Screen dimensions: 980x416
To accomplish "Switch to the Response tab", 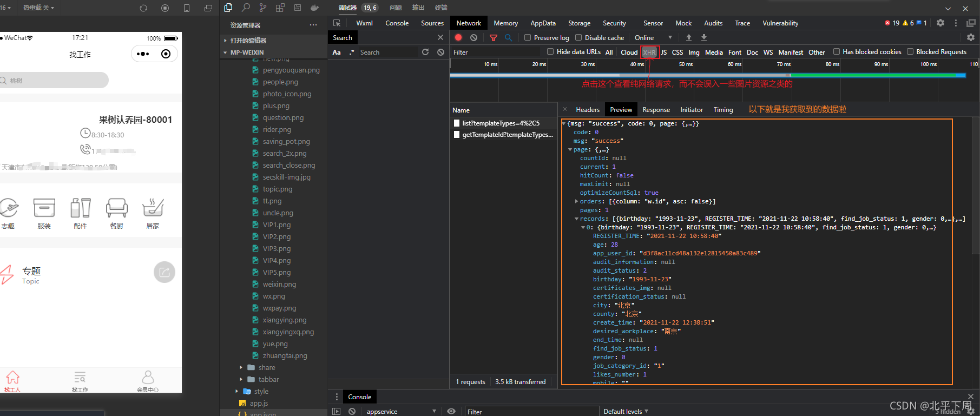I will 656,109.
